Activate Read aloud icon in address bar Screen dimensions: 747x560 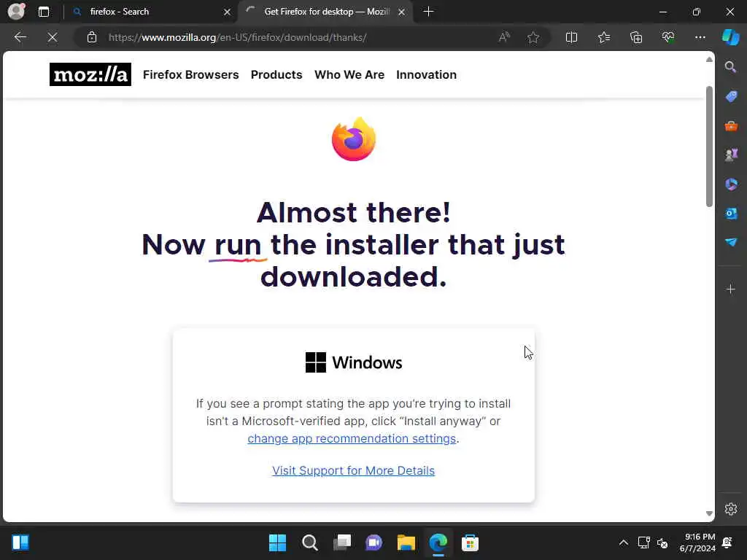point(504,37)
